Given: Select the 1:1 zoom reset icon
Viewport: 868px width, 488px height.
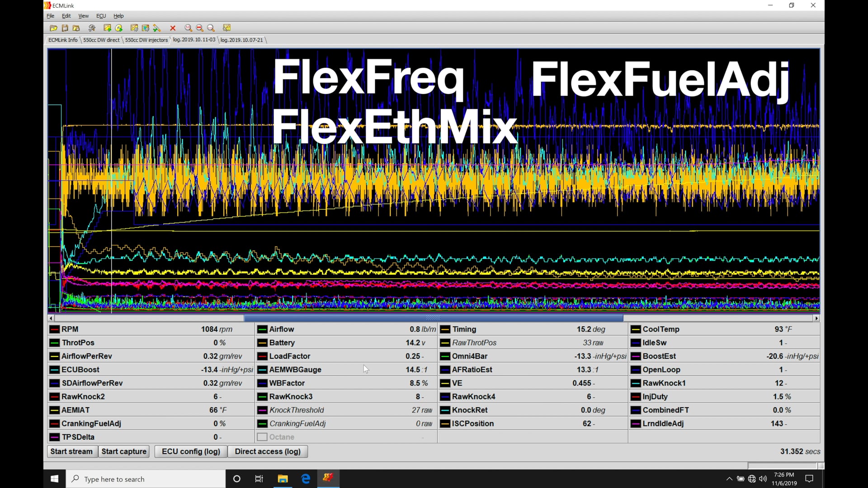Looking at the screenshot, I should (x=189, y=28).
